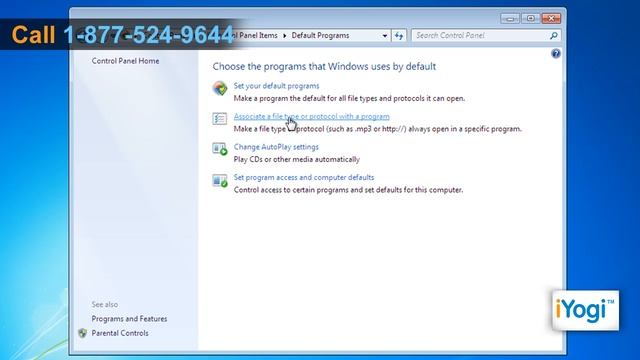Click the Parental Controls shield icon
The height and width of the screenshot is (360, 640).
(82, 333)
